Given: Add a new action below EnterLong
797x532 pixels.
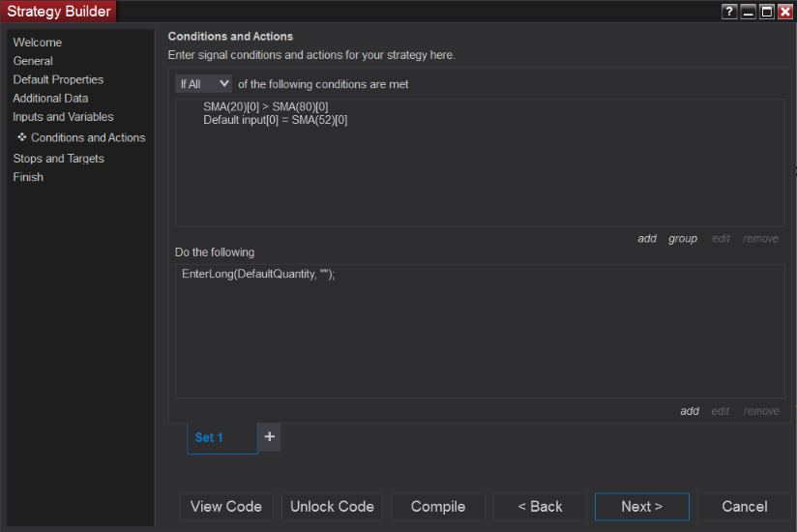Looking at the screenshot, I should 690,411.
